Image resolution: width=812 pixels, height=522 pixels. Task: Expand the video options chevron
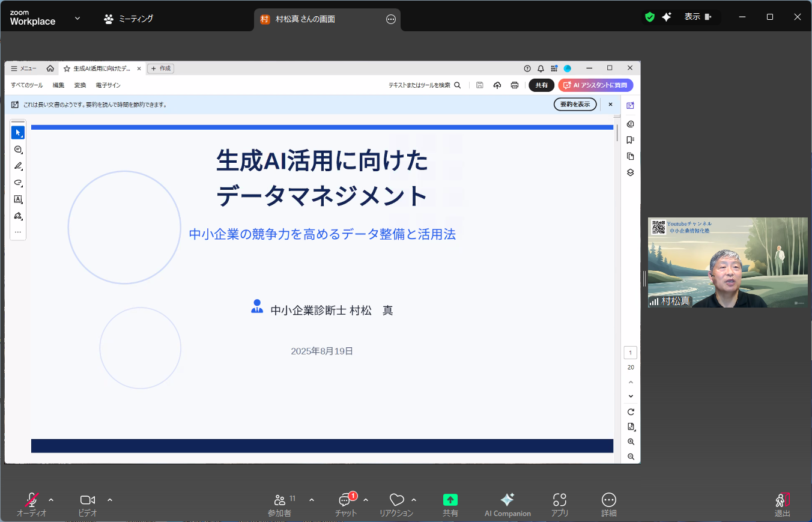click(110, 500)
